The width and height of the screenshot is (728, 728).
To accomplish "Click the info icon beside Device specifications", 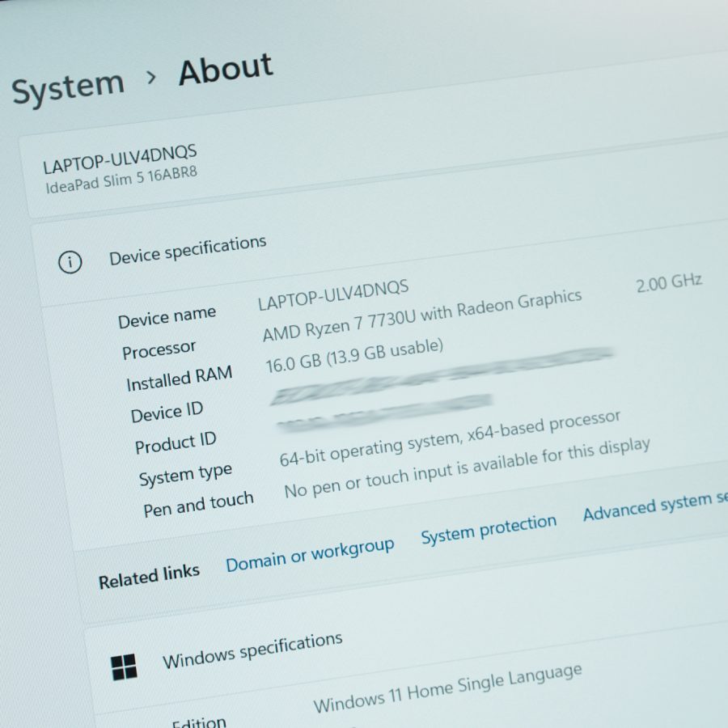I will point(70,262).
